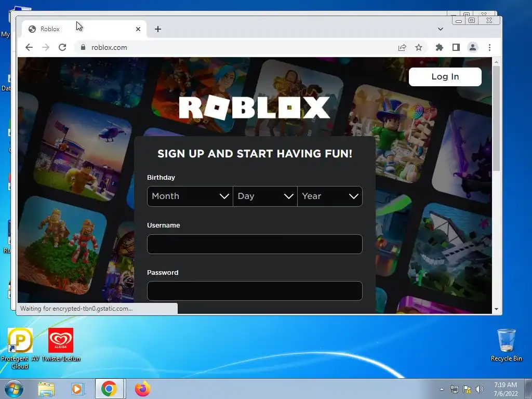Open Chrome three-dot menu
The image size is (532, 399).
pos(489,47)
